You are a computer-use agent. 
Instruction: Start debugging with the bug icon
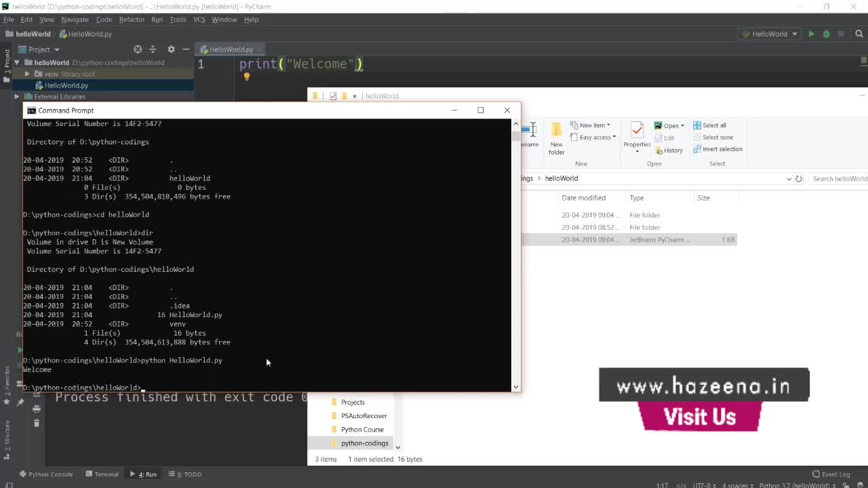(826, 34)
